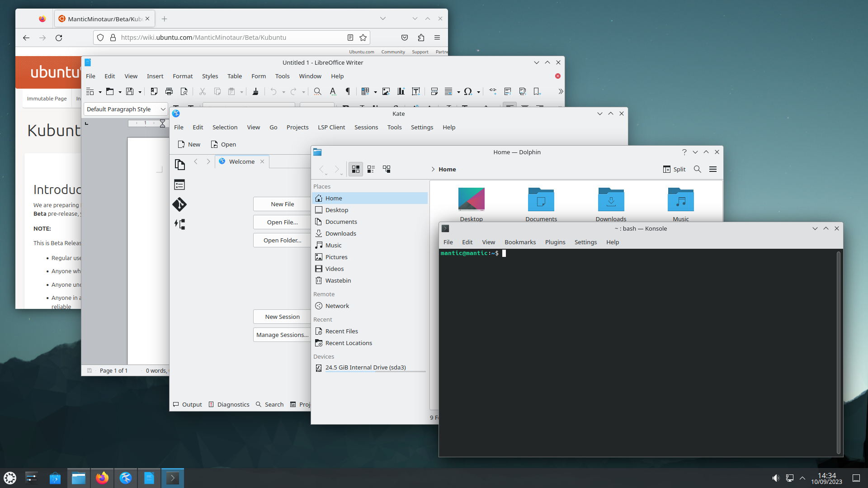Click Immutable Page link in Firefox

coord(47,99)
